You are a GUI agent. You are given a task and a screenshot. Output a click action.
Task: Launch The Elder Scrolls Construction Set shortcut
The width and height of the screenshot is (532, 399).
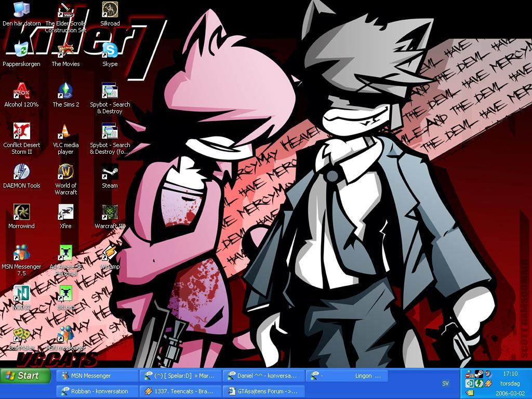coord(65,17)
